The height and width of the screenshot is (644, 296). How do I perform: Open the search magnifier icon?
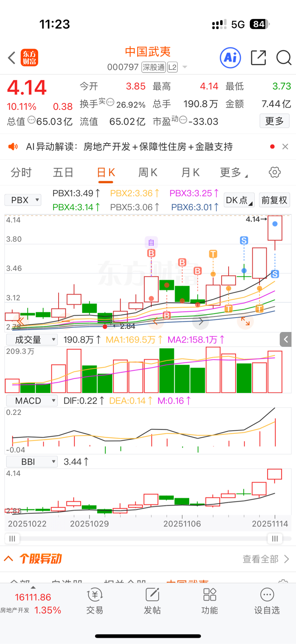(x=284, y=58)
